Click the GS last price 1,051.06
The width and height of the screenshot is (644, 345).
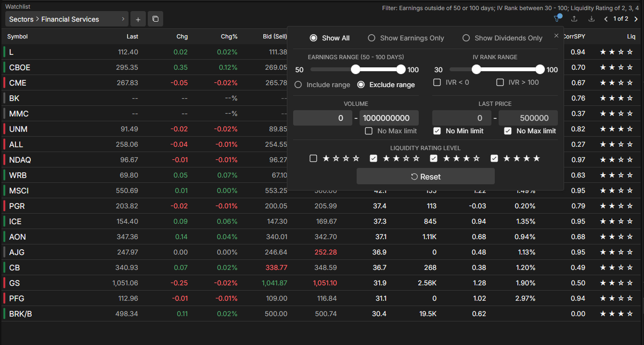click(x=125, y=283)
